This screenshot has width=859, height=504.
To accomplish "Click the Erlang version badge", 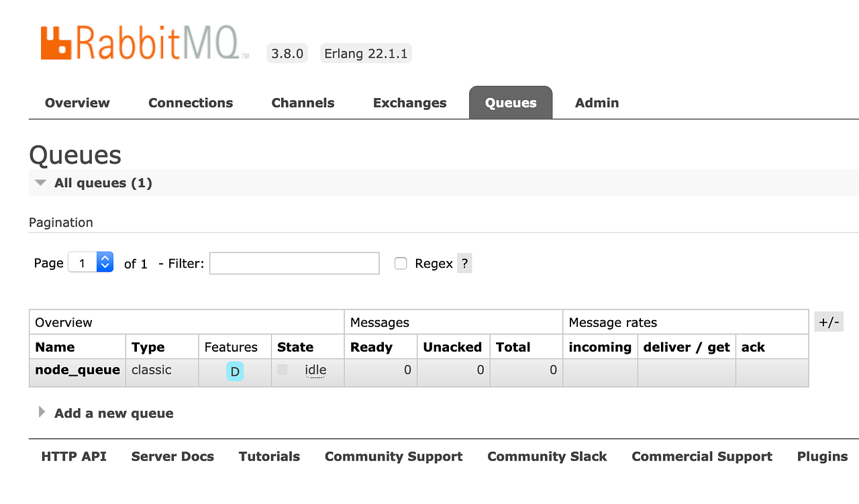I will coord(366,53).
